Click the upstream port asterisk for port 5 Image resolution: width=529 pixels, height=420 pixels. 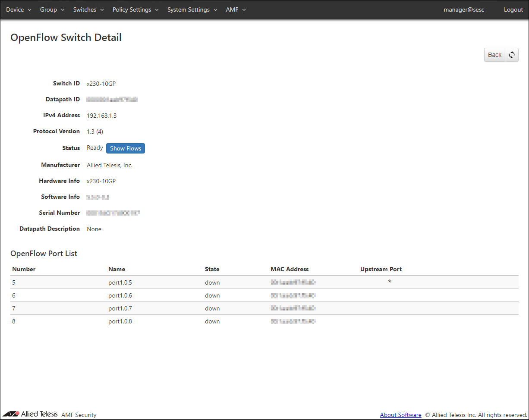pos(390,282)
